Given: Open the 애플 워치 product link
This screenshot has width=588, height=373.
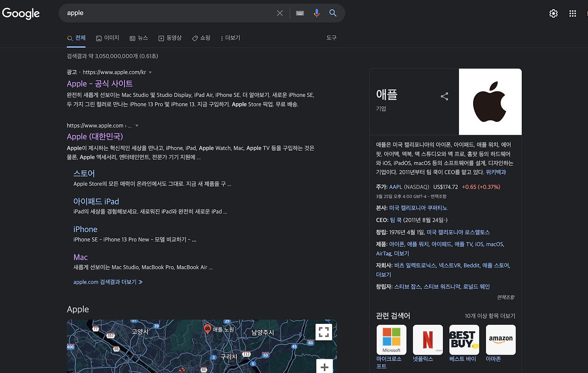Looking at the screenshot, I should (418, 244).
